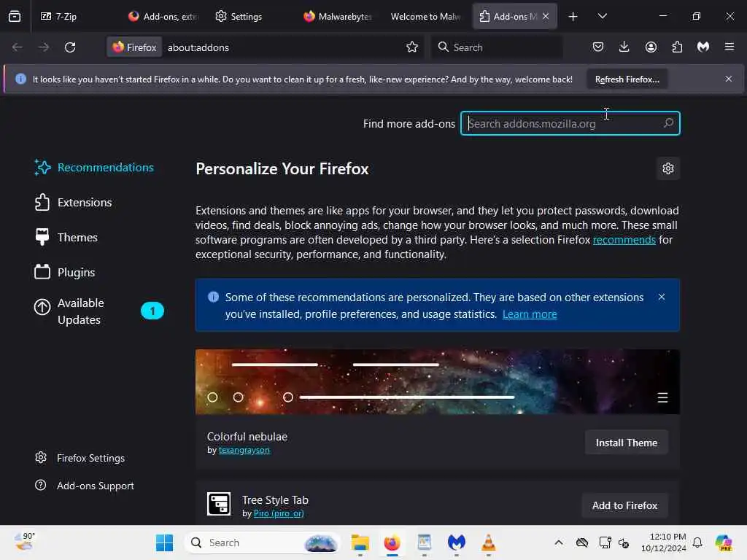
Task: Open VLC media player from taskbar
Action: pos(488,542)
